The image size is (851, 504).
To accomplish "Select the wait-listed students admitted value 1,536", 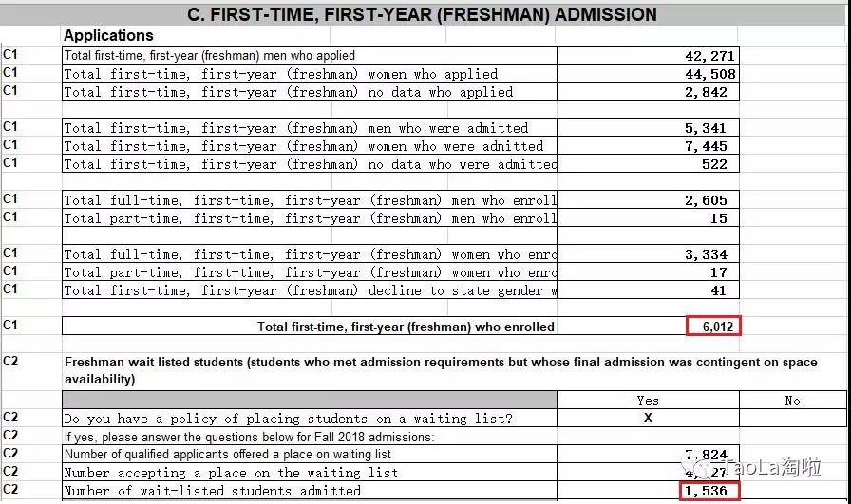I will (710, 492).
